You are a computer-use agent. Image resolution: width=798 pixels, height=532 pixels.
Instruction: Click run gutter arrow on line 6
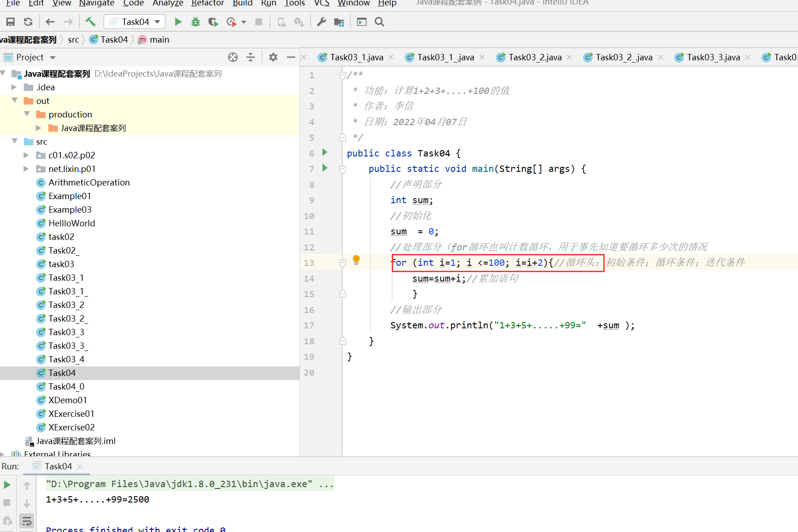click(x=325, y=152)
